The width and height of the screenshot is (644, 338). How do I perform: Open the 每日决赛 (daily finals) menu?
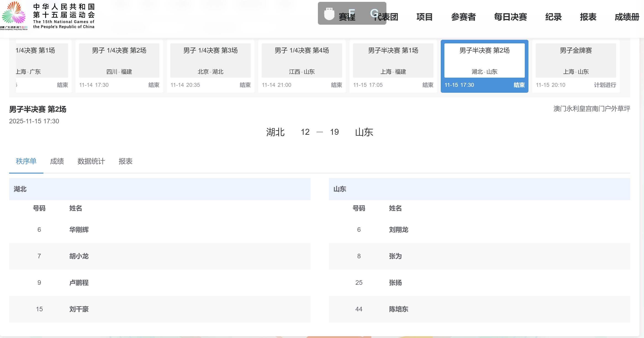(511, 17)
